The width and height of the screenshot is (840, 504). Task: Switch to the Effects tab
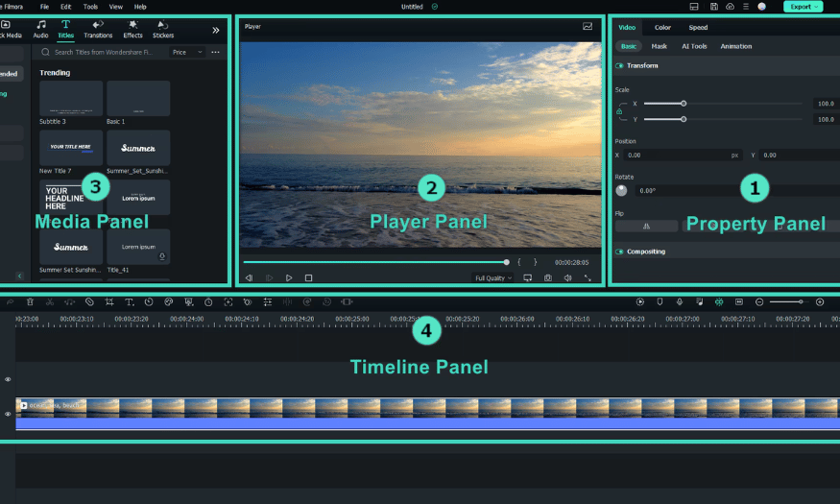(x=132, y=30)
